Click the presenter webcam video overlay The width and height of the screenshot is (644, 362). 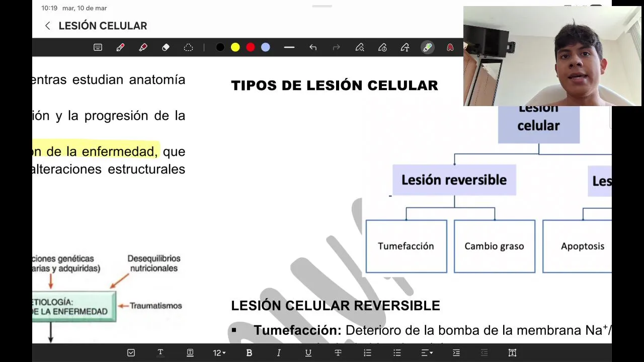coord(552,56)
